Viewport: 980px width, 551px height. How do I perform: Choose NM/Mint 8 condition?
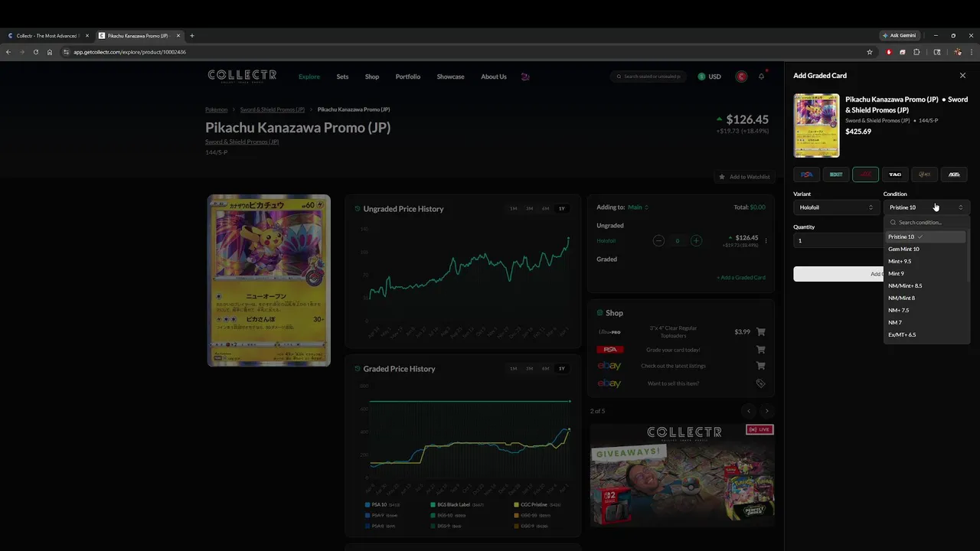925,298
